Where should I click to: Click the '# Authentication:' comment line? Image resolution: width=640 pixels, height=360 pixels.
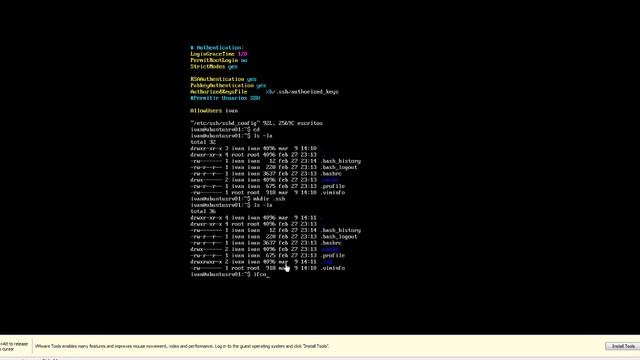tap(217, 48)
